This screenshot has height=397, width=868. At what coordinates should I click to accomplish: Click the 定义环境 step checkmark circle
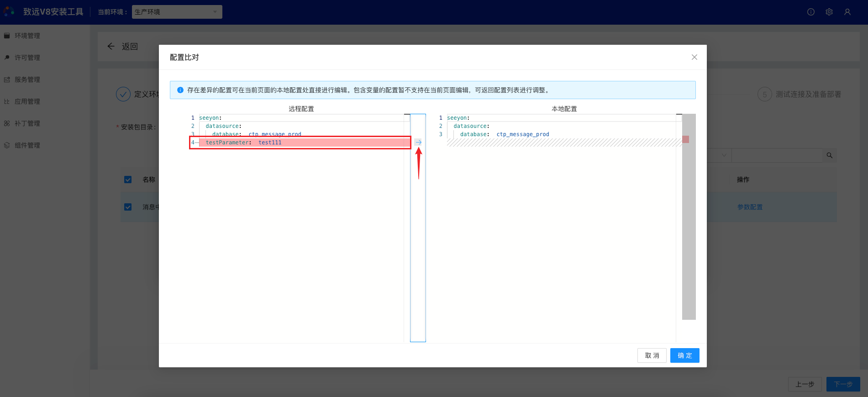point(123,94)
